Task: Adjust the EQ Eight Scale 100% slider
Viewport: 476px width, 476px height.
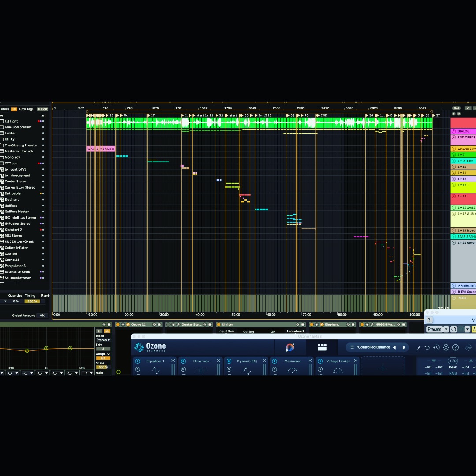Action: 103,367
